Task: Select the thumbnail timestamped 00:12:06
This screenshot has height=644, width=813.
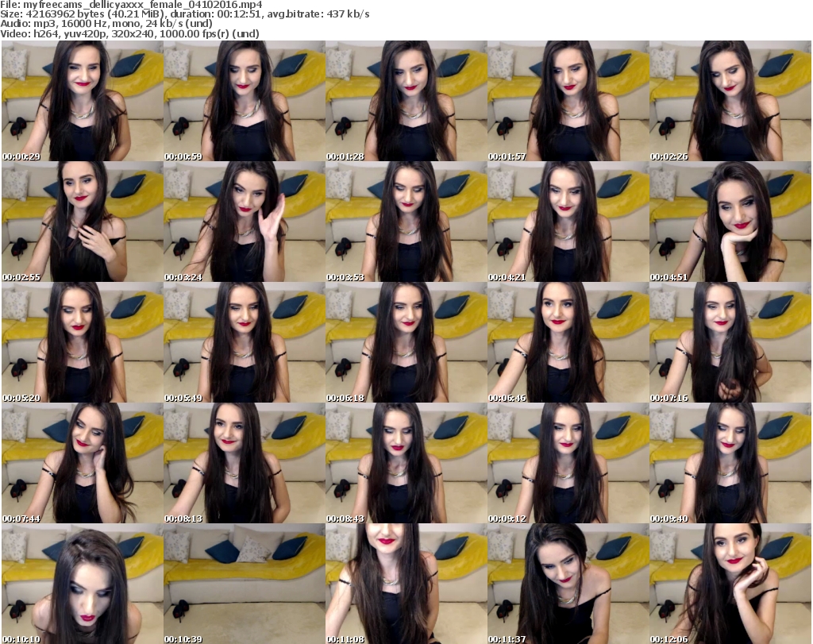Action: 730,584
